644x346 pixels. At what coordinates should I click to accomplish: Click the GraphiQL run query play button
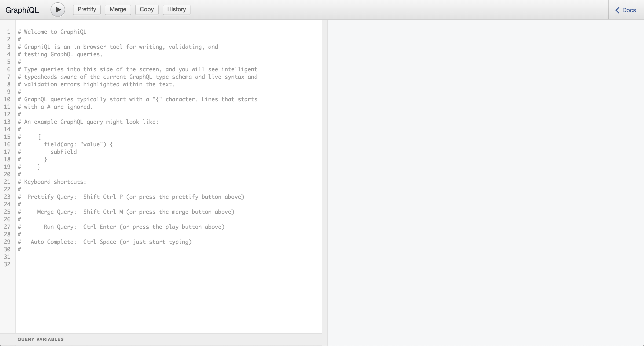[58, 9]
